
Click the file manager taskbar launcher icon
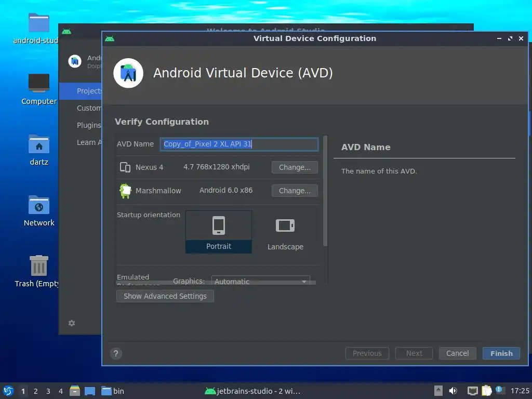coord(75,391)
